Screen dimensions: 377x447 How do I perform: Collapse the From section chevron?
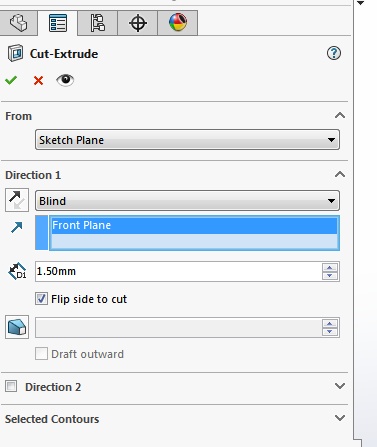(340, 116)
